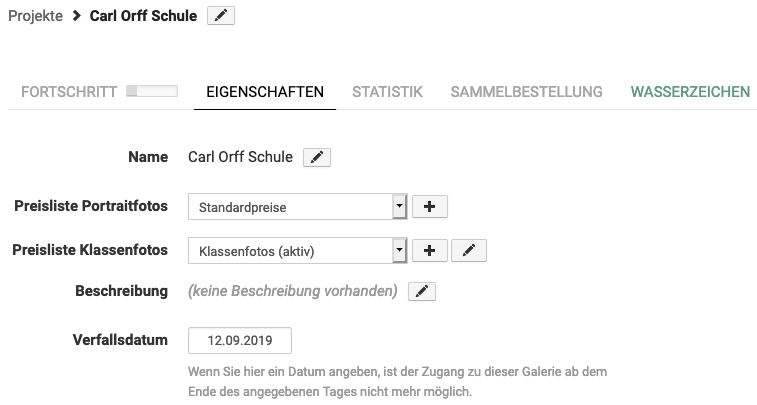757x405 pixels.
Task: Click the arrow of the Klassenfotos price list
Action: [399, 250]
